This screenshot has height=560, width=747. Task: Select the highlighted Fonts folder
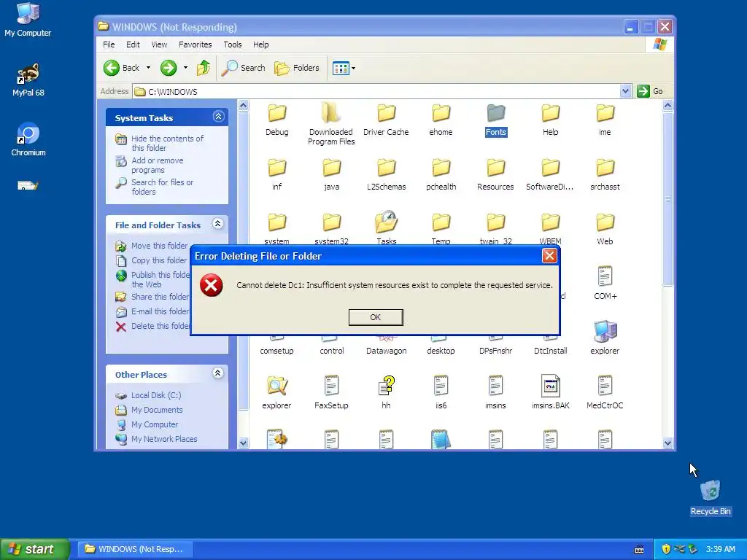(495, 120)
